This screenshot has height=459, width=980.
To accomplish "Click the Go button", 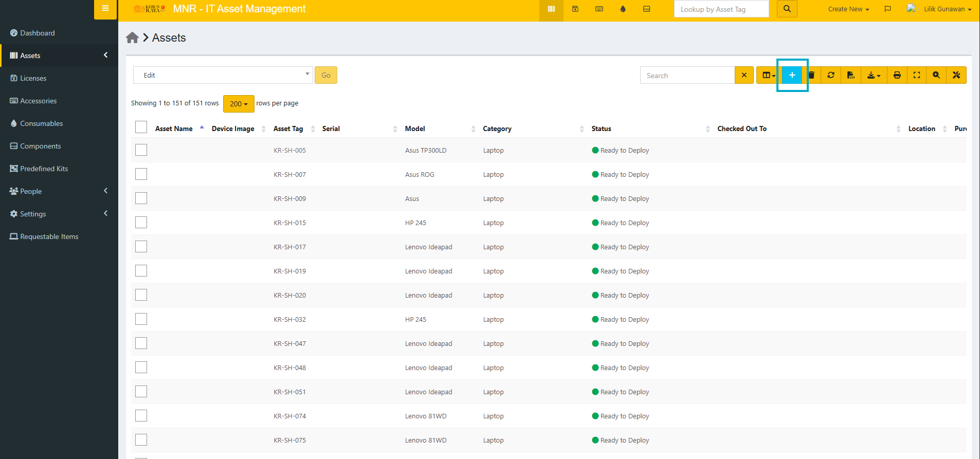I will point(325,75).
